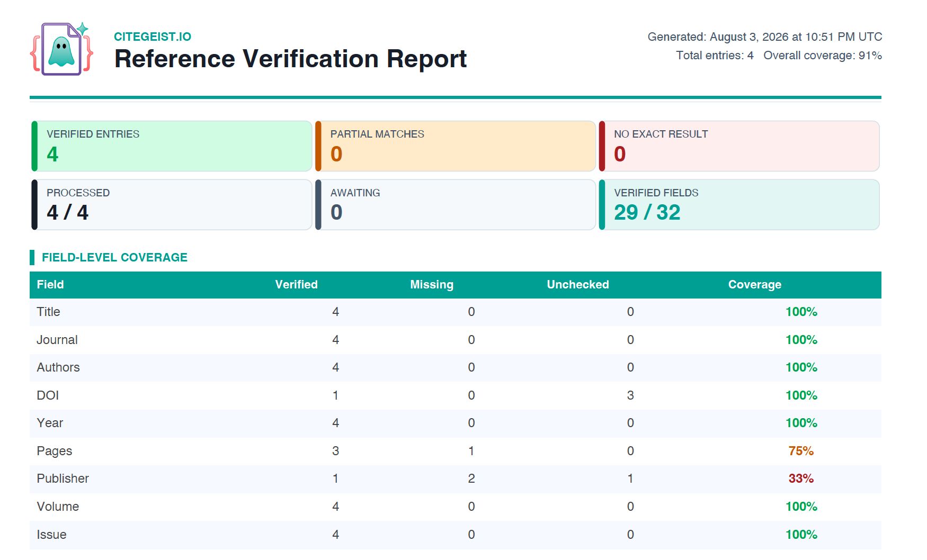Click the Citegeist ghost document logo

[61, 49]
